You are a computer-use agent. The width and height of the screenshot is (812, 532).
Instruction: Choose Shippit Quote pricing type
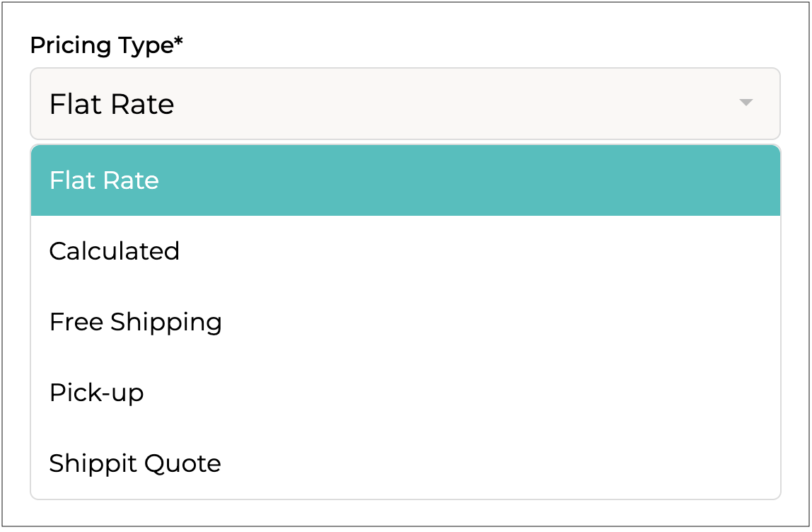(405, 463)
